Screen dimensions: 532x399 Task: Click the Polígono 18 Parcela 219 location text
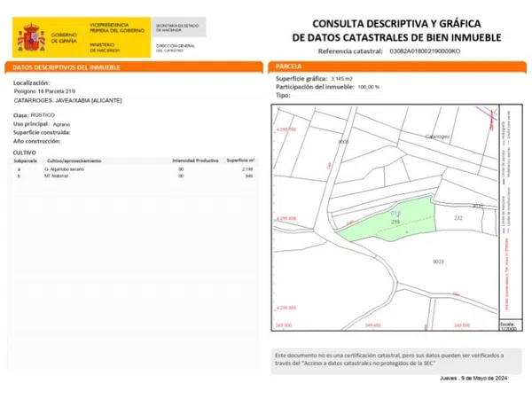coord(44,91)
